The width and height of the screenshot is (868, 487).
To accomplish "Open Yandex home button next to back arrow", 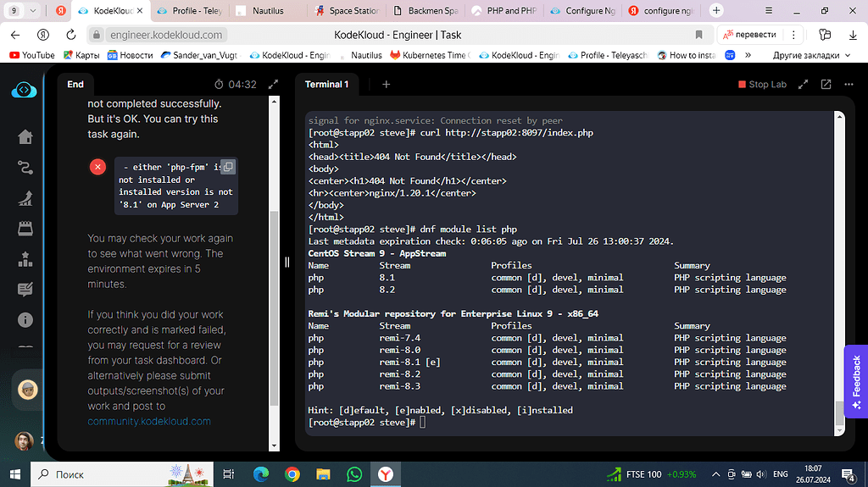I will 43,35.
